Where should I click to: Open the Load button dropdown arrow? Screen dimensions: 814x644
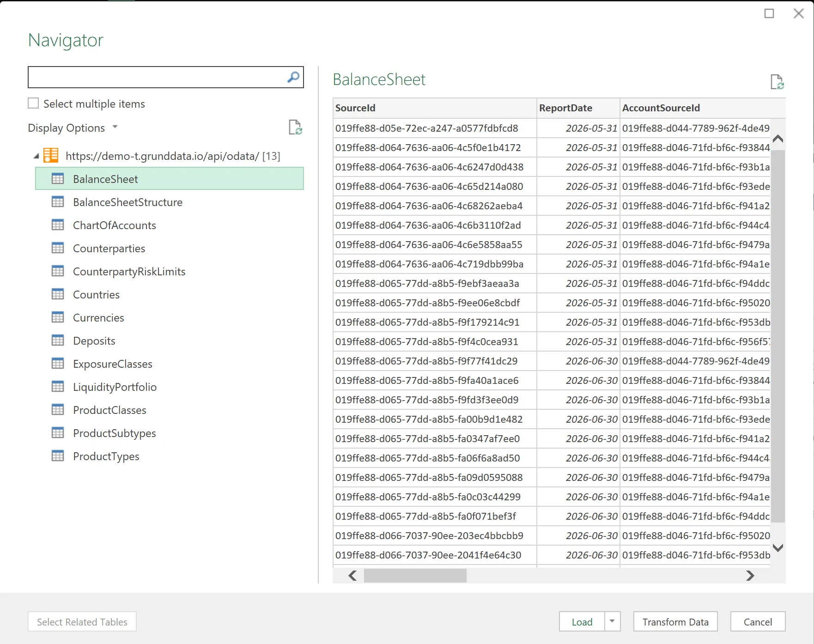[612, 621]
